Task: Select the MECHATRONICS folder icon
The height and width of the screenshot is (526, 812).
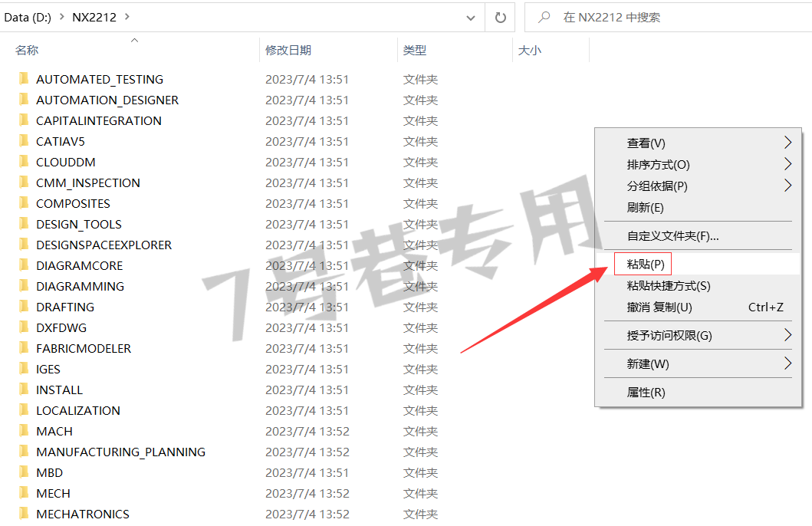Action: coord(24,514)
